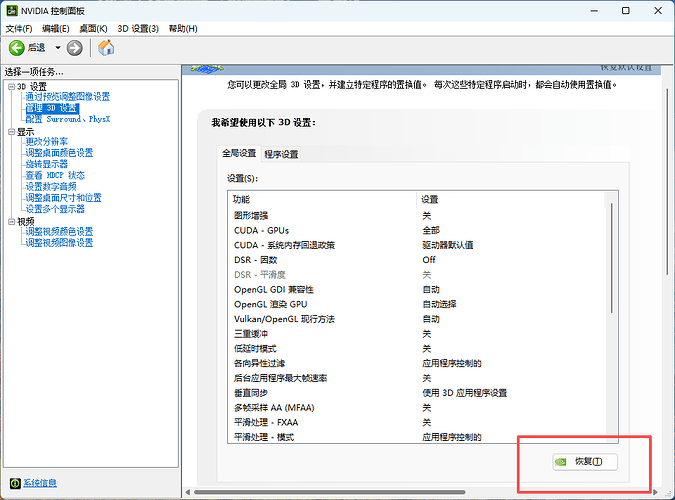Open the 文件(F) menu
This screenshot has width=675, height=500.
[19, 28]
